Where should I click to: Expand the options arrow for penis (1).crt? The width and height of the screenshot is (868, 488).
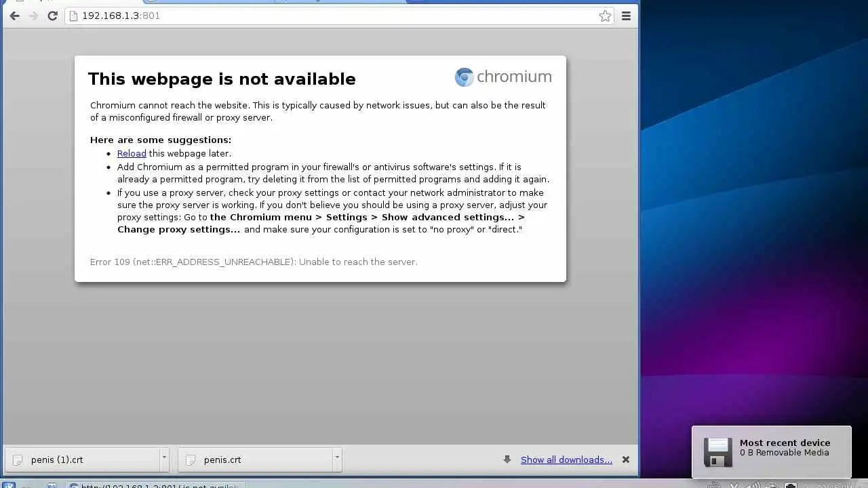(164, 459)
